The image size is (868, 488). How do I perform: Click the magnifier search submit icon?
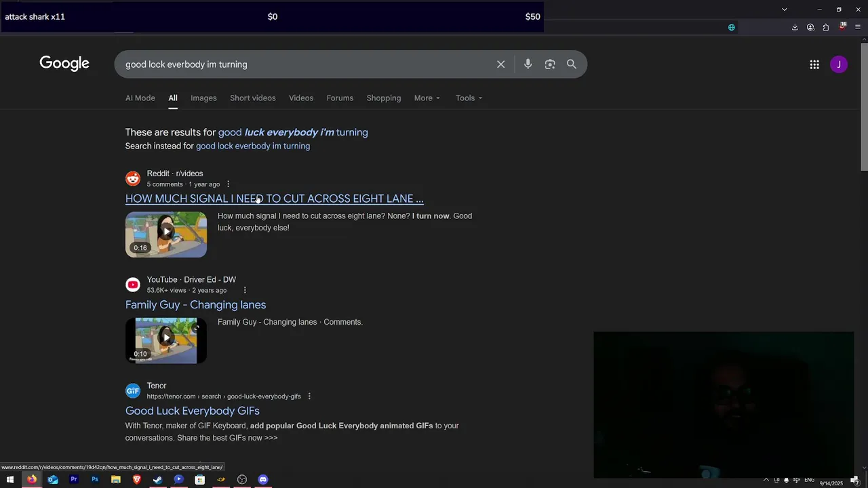tap(572, 64)
